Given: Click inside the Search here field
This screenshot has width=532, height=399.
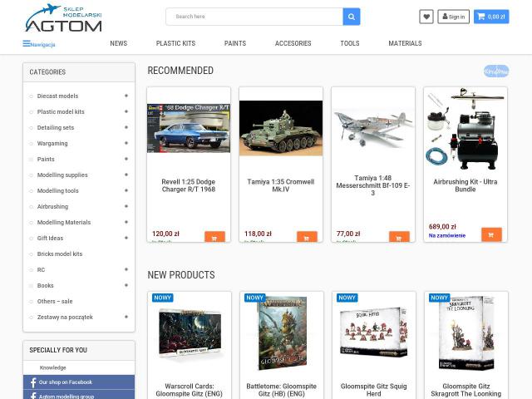Looking at the screenshot, I should point(254,17).
